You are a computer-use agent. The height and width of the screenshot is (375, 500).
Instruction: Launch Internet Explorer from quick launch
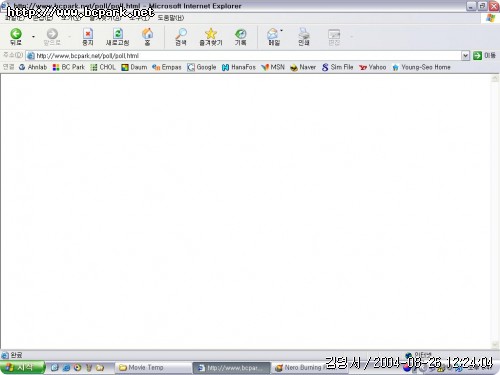[x=66, y=368]
